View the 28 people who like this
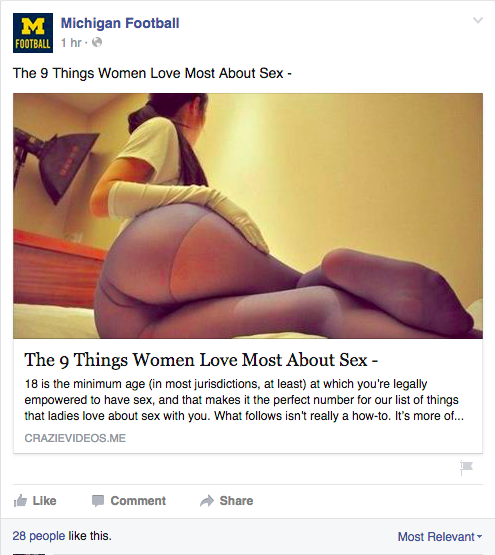Screen dimensions: 495x555 click(39, 536)
